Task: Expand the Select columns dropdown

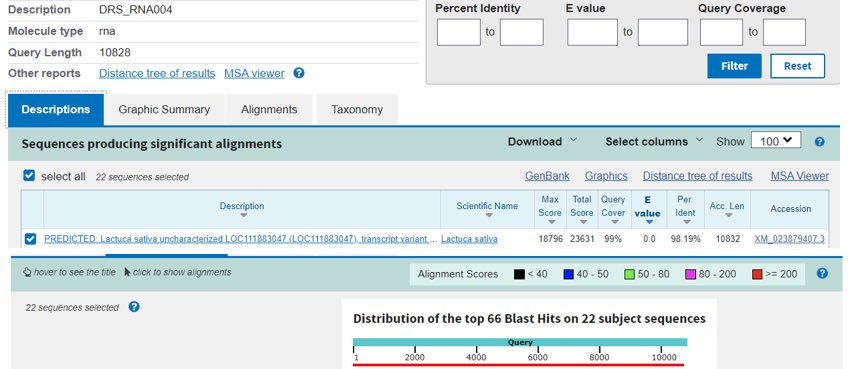Action: click(654, 141)
